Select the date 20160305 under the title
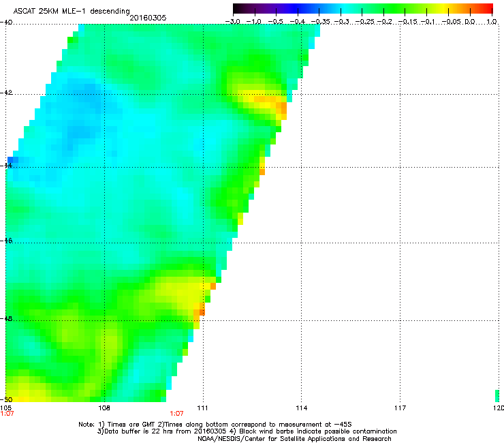504x443 pixels. click(x=148, y=18)
